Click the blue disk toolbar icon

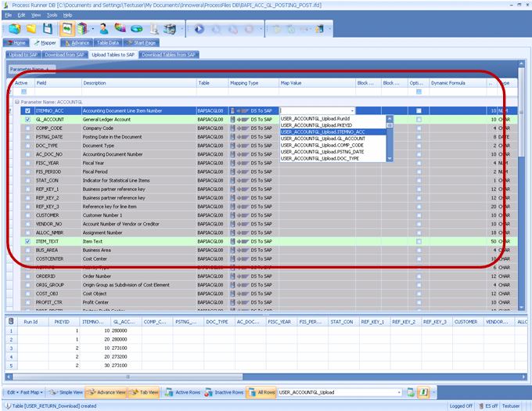coord(137,29)
